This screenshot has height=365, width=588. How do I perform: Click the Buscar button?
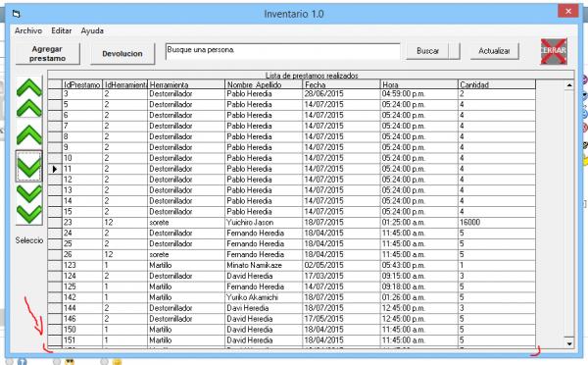427,51
